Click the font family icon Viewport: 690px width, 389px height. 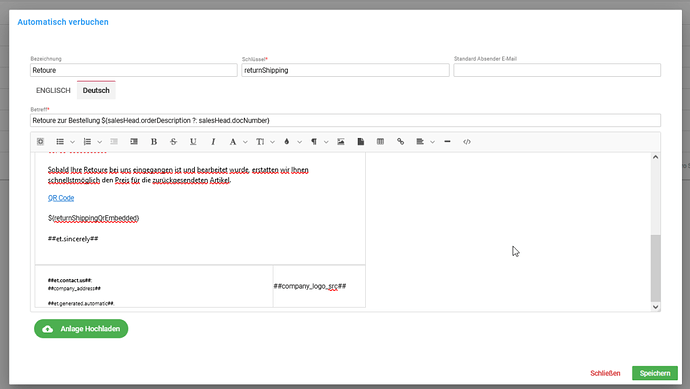click(233, 142)
